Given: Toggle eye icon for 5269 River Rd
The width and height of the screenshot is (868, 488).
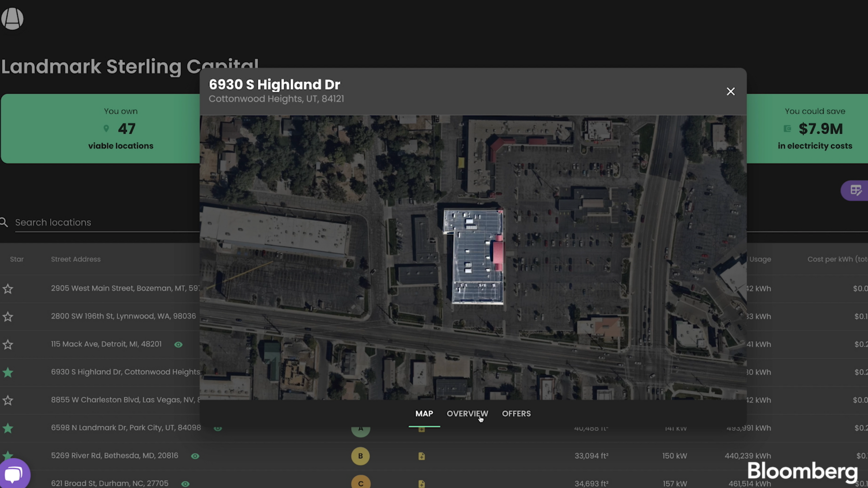Looking at the screenshot, I should click(x=195, y=456).
